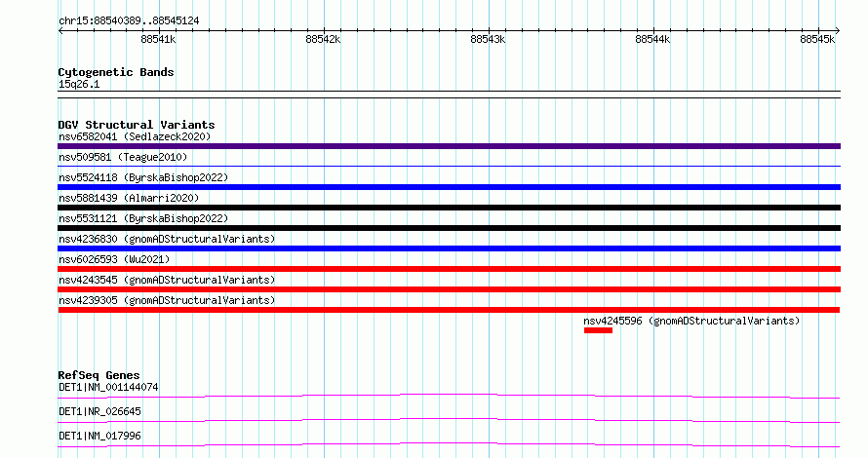The image size is (868, 458).
Task: Open the nsv5531121 (ByrskaBishop2022) label
Action: click(x=143, y=218)
